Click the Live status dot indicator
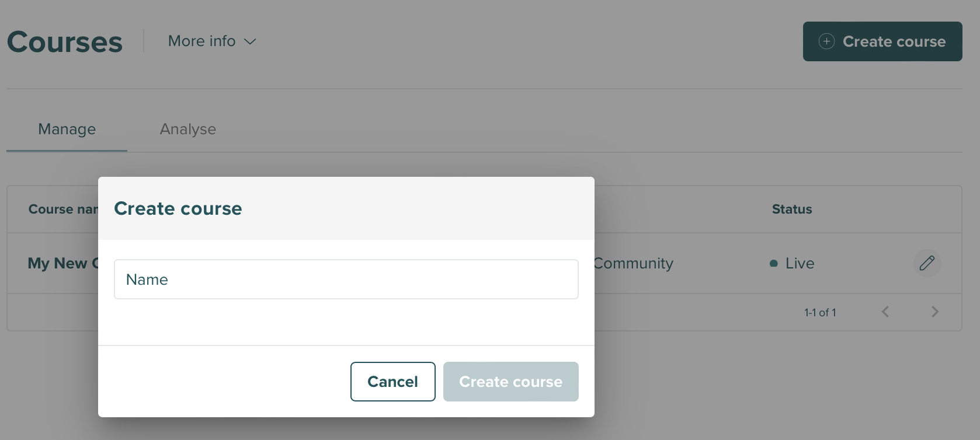The width and height of the screenshot is (980, 440). pyautogui.click(x=774, y=263)
